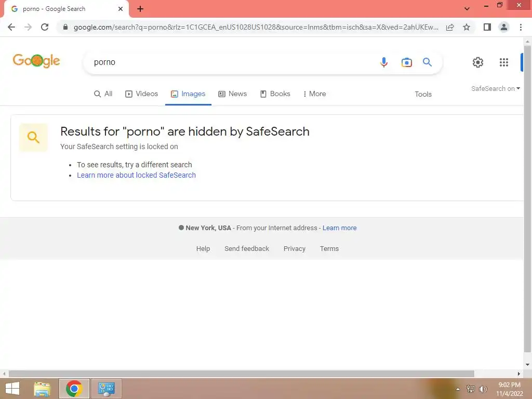This screenshot has height=399, width=532.
Task: Click the yellow search result icon
Action: point(33,137)
